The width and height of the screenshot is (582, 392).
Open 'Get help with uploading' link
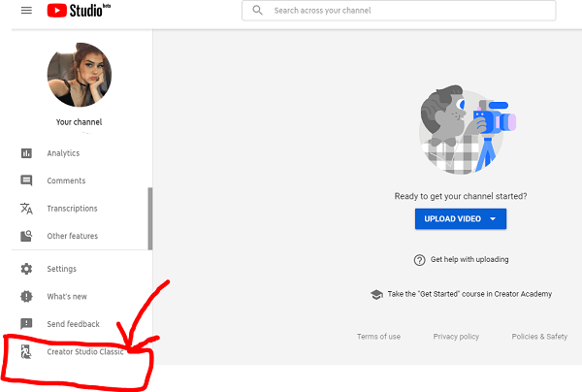click(x=469, y=259)
